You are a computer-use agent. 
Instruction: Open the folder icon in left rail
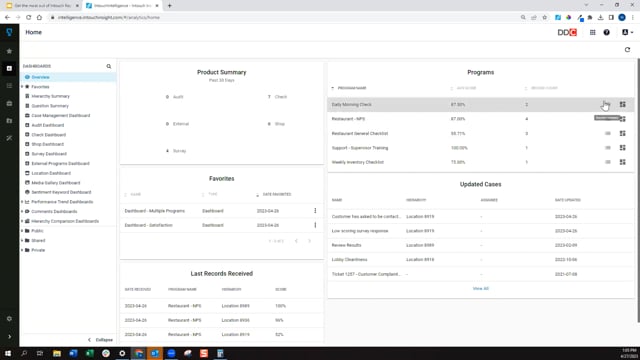pos(9,121)
